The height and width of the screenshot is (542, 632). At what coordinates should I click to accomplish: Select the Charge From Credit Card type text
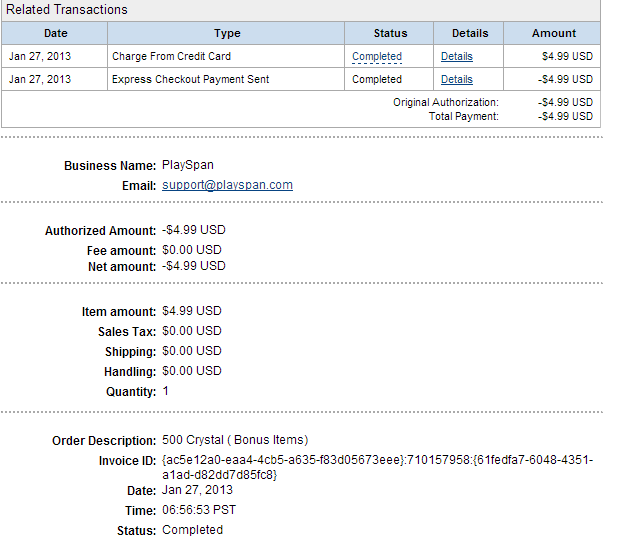coord(171,57)
